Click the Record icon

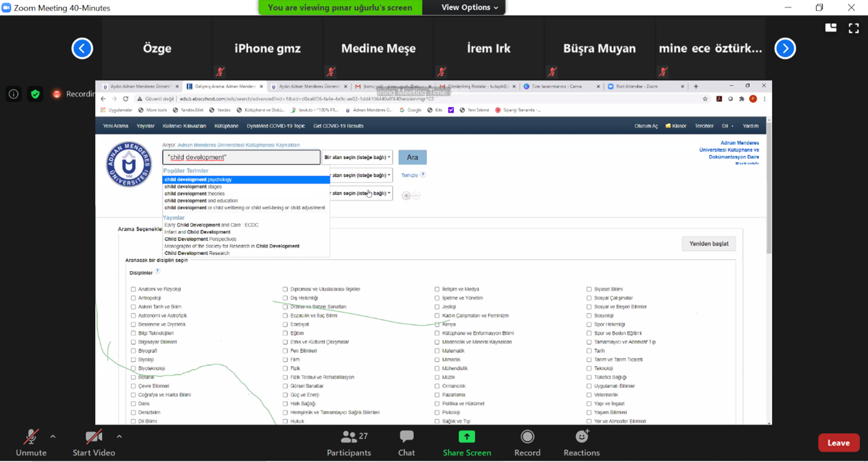coord(527,437)
